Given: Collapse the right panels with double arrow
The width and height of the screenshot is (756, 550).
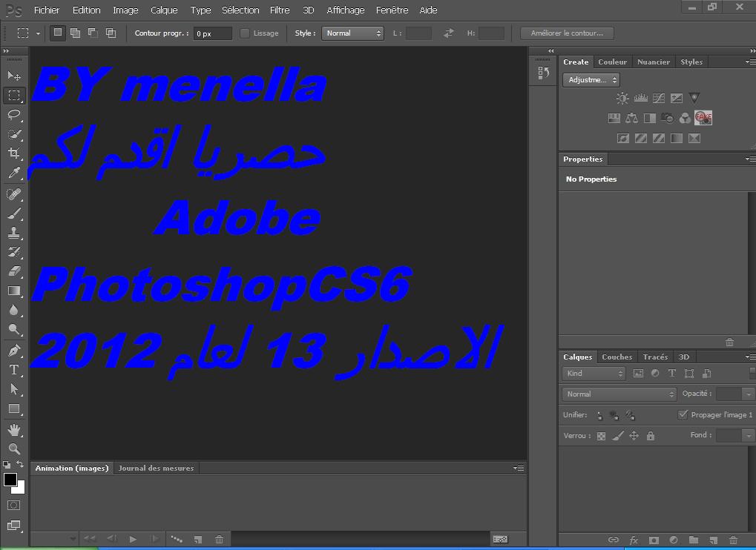Looking at the screenshot, I should pyautogui.click(x=752, y=50).
